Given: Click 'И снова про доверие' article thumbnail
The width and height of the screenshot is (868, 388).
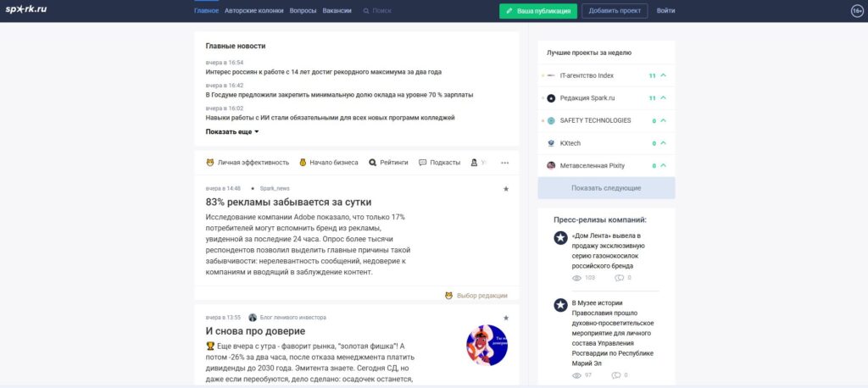Looking at the screenshot, I should click(487, 345).
